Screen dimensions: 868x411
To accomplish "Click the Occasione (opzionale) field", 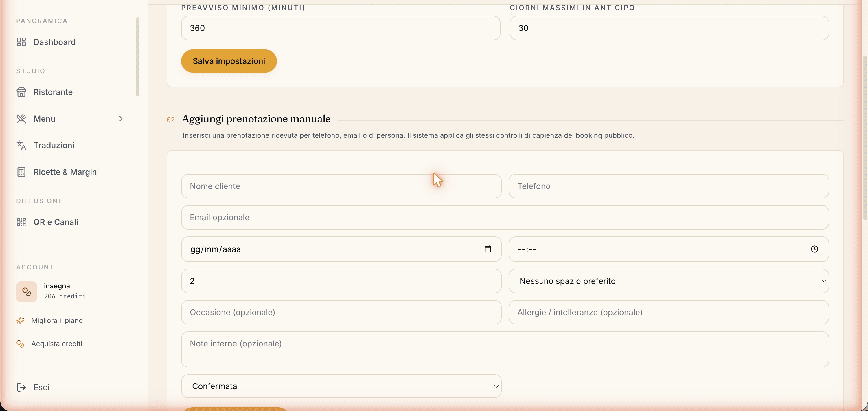I will click(x=341, y=312).
